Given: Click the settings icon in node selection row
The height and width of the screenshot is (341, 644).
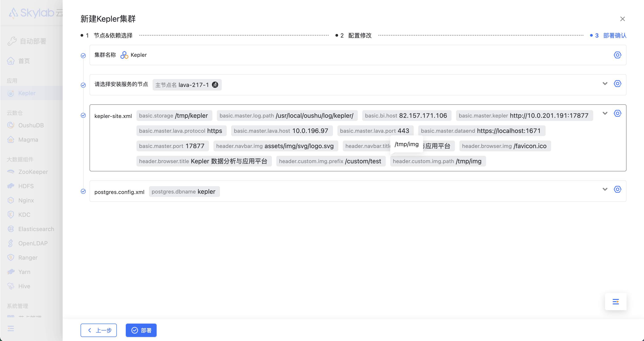Looking at the screenshot, I should (x=617, y=84).
